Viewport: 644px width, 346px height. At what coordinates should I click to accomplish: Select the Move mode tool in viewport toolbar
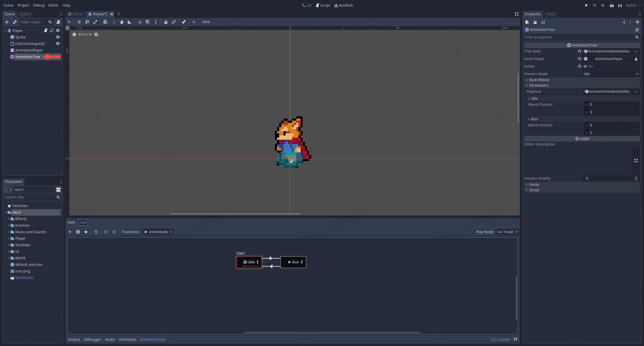pos(79,22)
